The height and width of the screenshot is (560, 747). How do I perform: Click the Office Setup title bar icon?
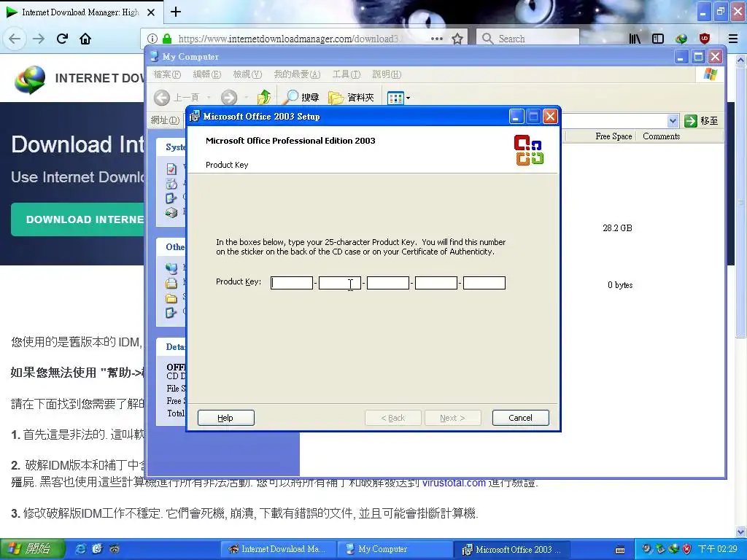coord(194,116)
